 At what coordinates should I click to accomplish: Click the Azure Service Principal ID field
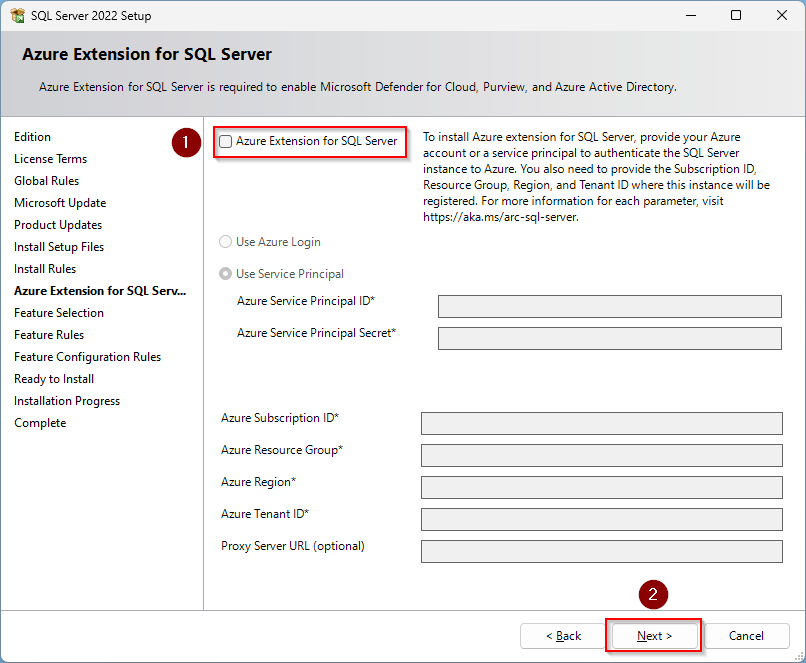pyautogui.click(x=609, y=306)
